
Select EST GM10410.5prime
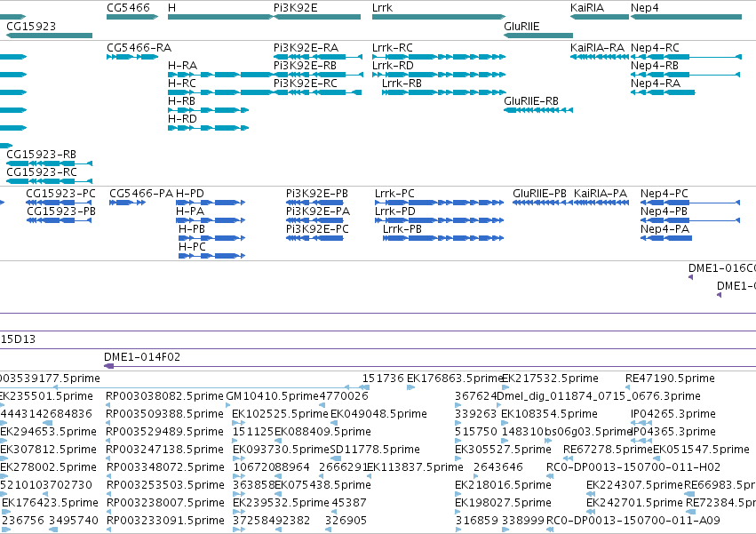coord(228,405)
